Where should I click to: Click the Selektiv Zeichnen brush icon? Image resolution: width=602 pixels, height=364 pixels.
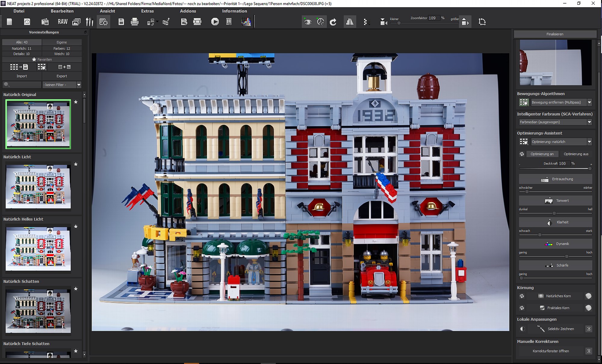[541, 329]
